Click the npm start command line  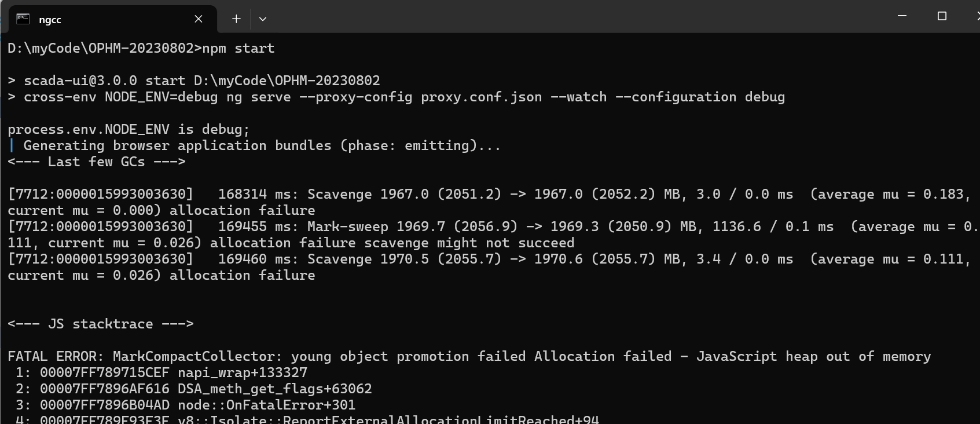click(x=141, y=48)
